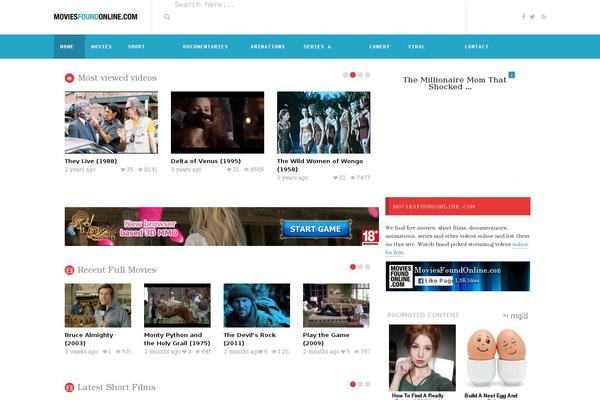This screenshot has height=400, width=600.
Task: Open The Devil's Rock (2011) thumbnail
Action: pos(257,305)
